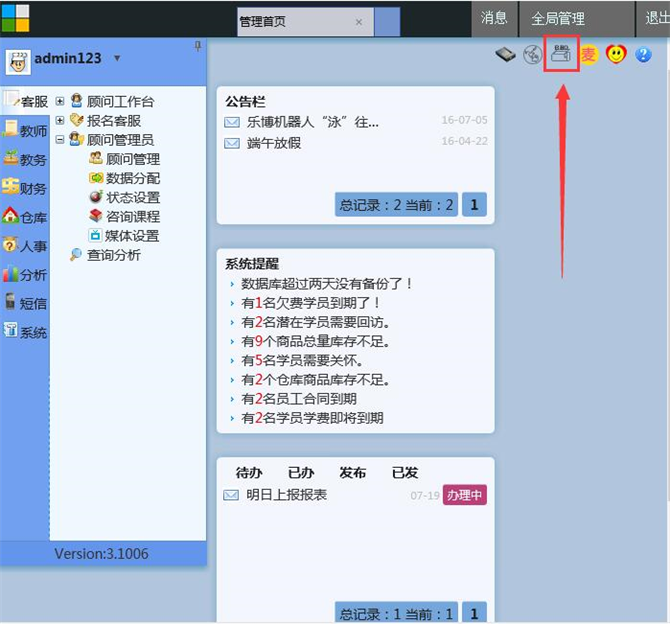Open the 短信 sidebar module
Viewport: 670px width, 624px height.
point(25,303)
